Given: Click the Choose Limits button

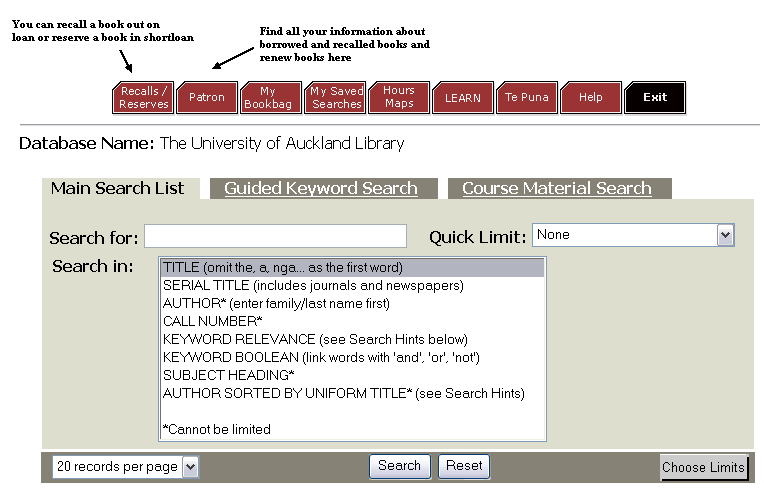Looking at the screenshot, I should point(704,468).
